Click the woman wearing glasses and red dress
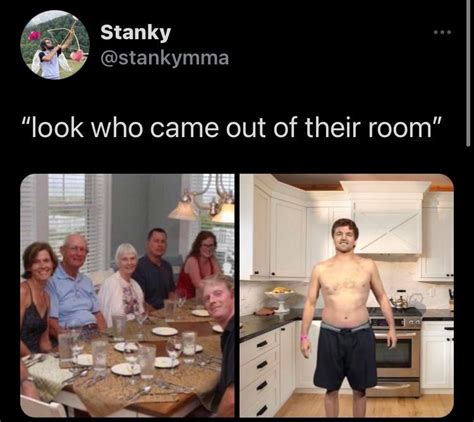474x422 pixels. pos(198,264)
